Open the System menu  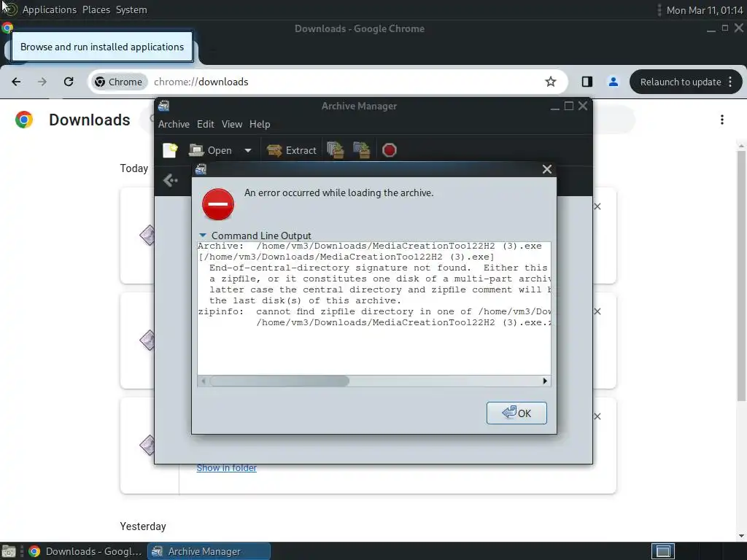tap(131, 10)
